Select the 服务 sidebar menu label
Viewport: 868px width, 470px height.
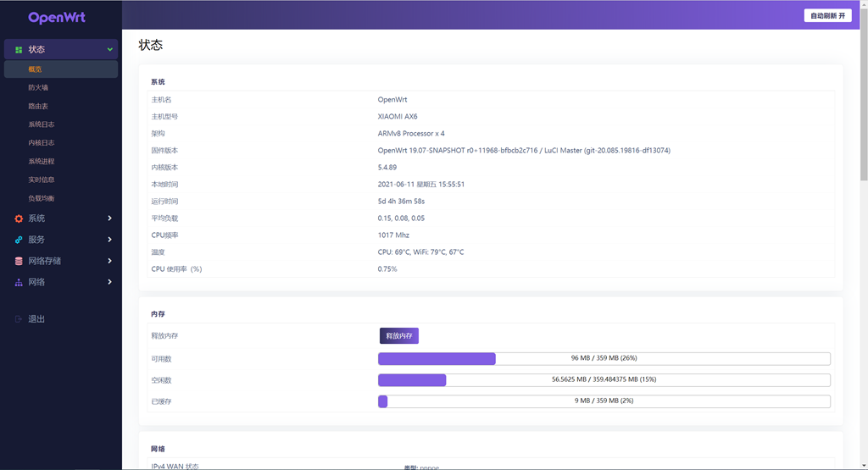click(x=36, y=240)
